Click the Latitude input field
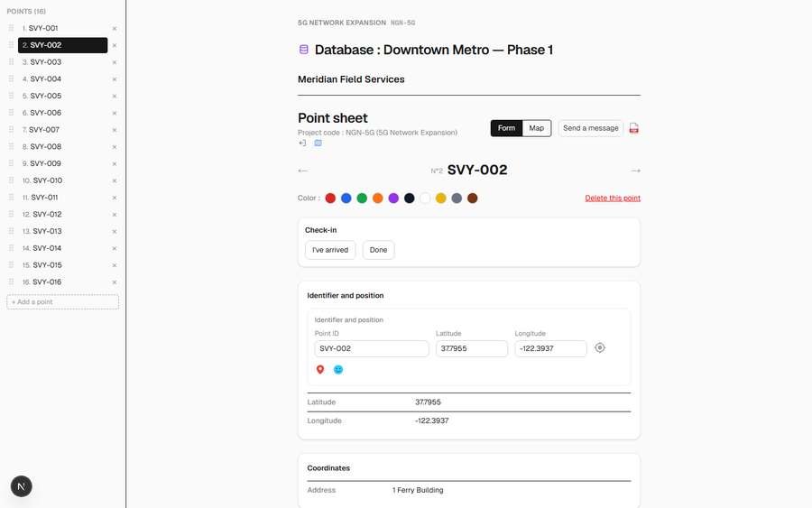Screen dimensions: 812x508 point(472,348)
